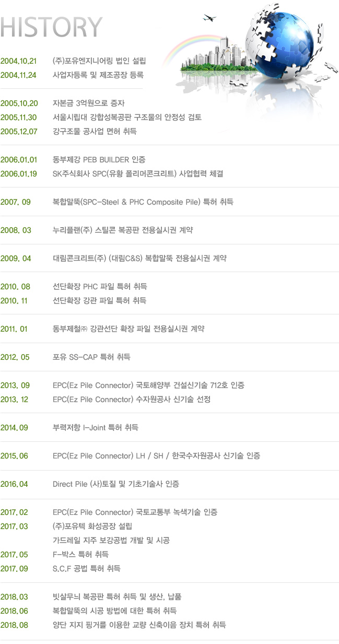339x644 pixels.
Task: Select the 선단확장 PHC 파일 특허 취득 entry
Action: click(100, 286)
